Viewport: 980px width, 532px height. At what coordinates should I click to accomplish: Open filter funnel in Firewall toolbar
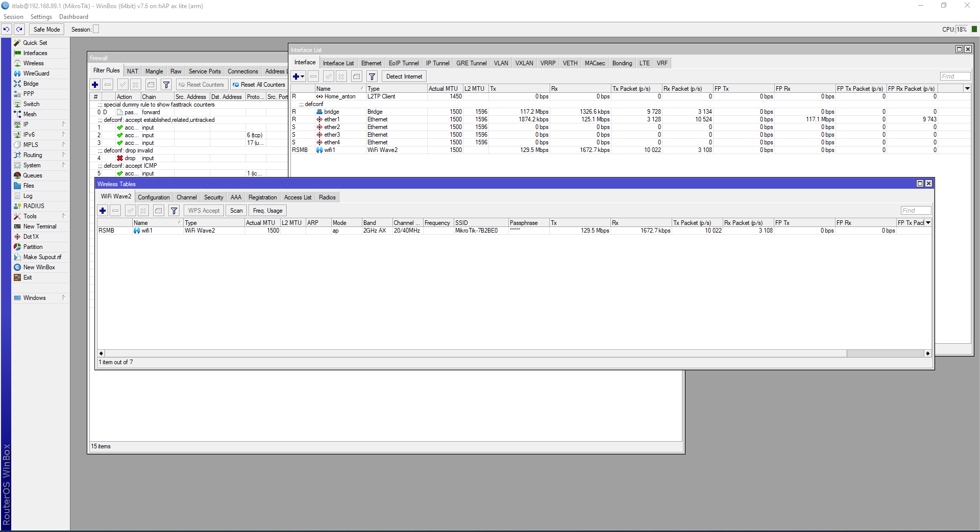click(166, 85)
